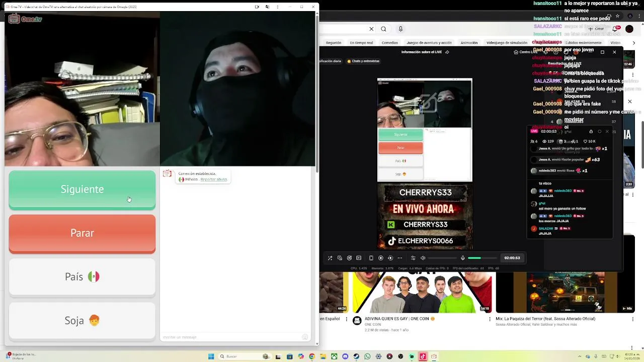Open the Soja gender selector
Viewport: 644px width, 362px height.
82,321
